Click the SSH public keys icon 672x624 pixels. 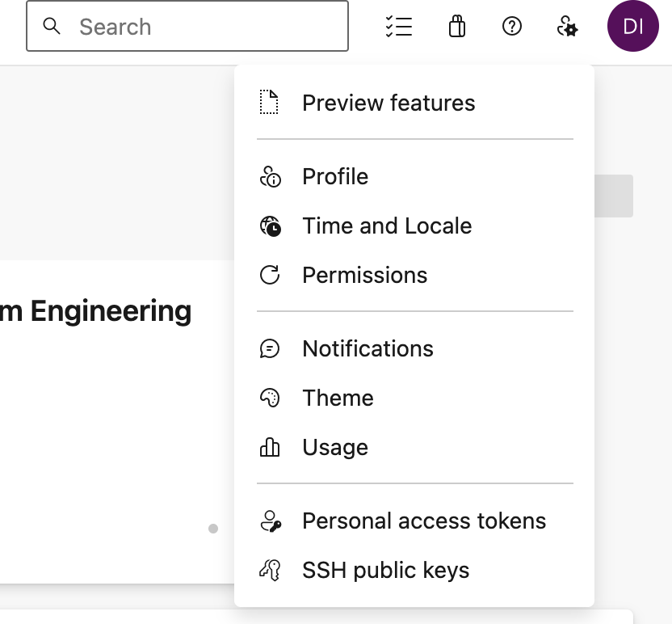point(270,571)
